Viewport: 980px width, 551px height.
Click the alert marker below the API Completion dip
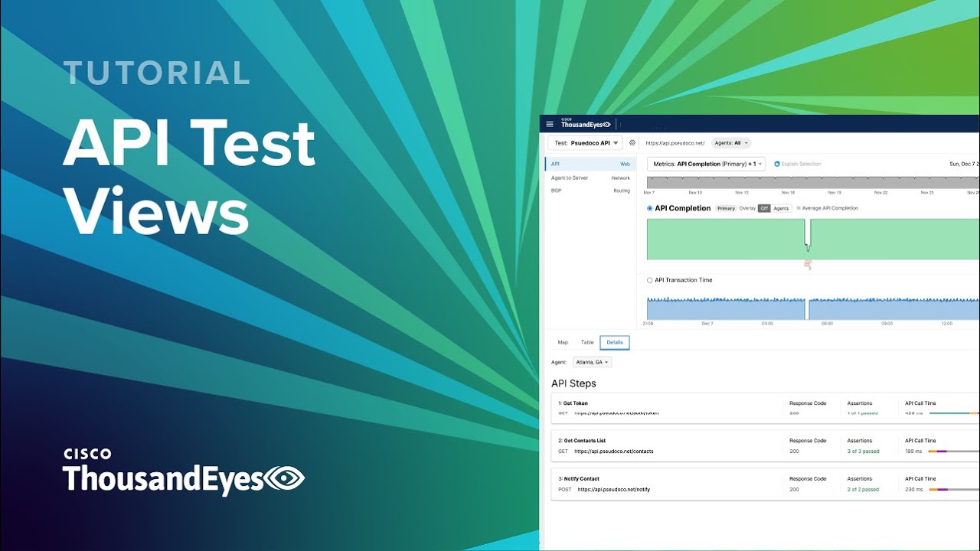(807, 264)
